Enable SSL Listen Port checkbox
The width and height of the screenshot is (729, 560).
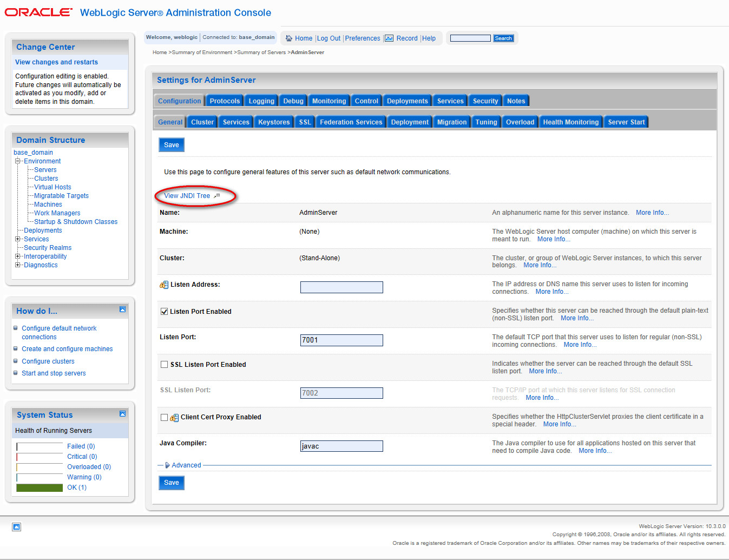pyautogui.click(x=164, y=365)
